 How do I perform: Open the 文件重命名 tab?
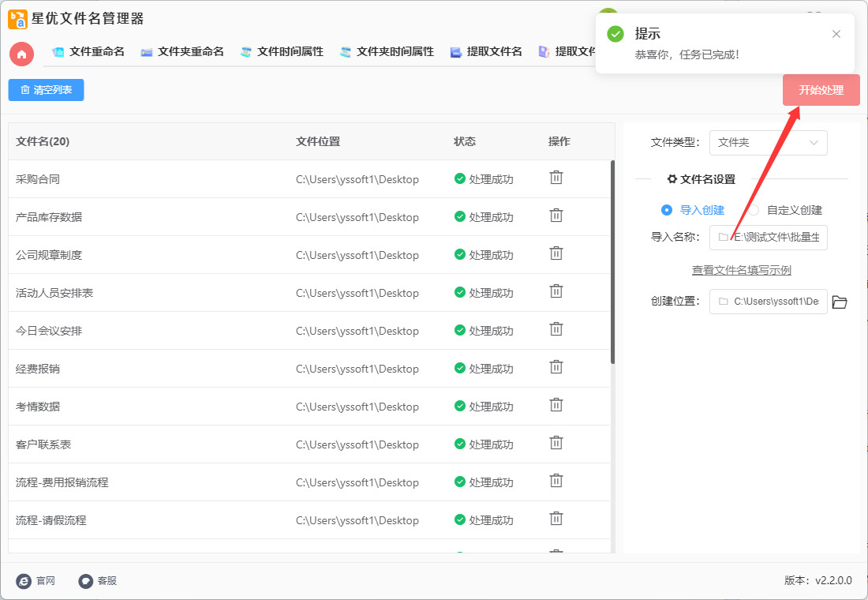tap(88, 52)
